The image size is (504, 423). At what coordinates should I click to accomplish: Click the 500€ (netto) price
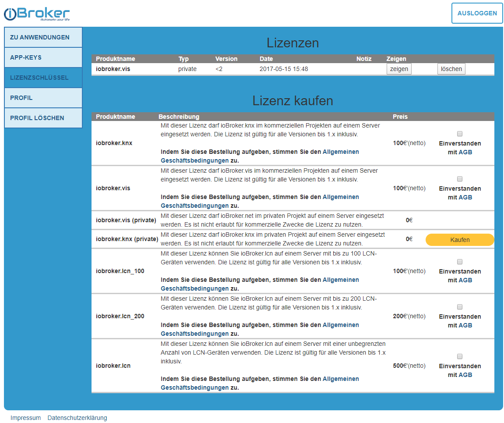point(409,366)
